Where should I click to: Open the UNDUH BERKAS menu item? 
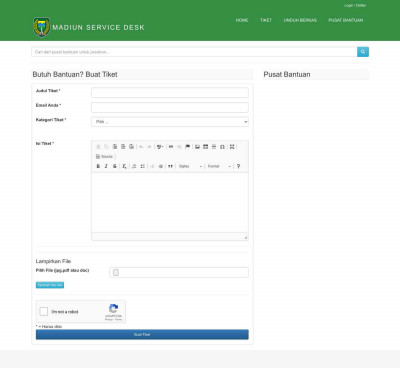(300, 20)
